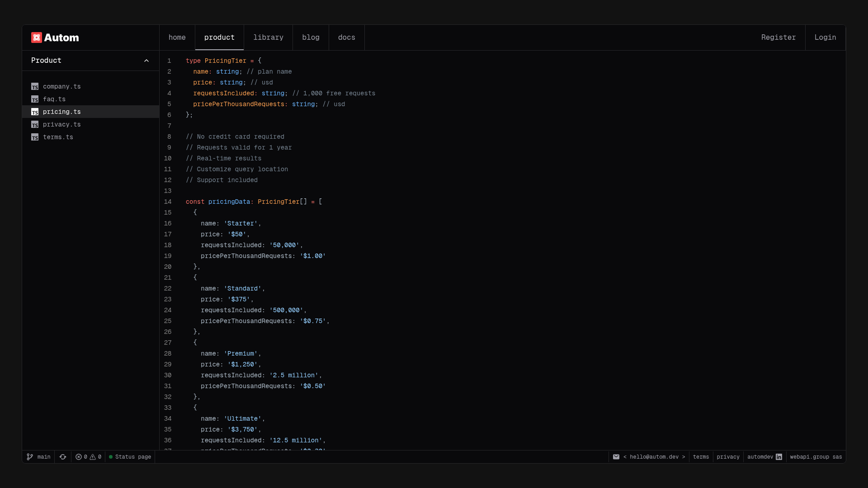Click the warnings indicator in status bar
Screen dimensions: 868x488
(96, 457)
